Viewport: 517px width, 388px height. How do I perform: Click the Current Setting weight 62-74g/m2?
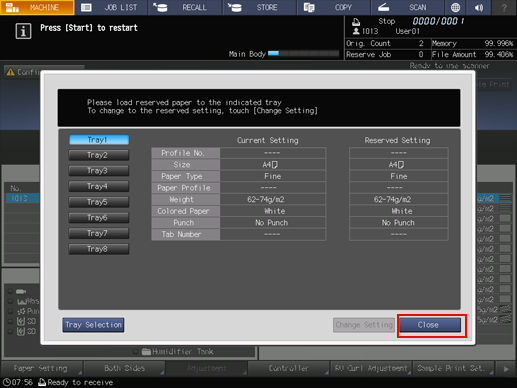[x=273, y=199]
